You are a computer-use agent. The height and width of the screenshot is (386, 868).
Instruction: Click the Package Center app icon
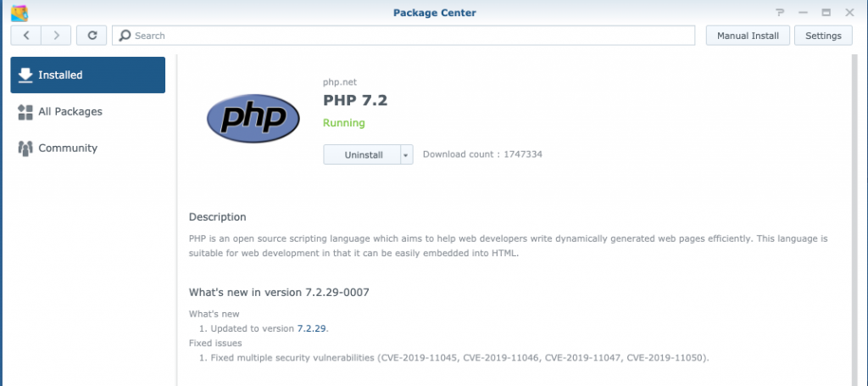[x=19, y=13]
